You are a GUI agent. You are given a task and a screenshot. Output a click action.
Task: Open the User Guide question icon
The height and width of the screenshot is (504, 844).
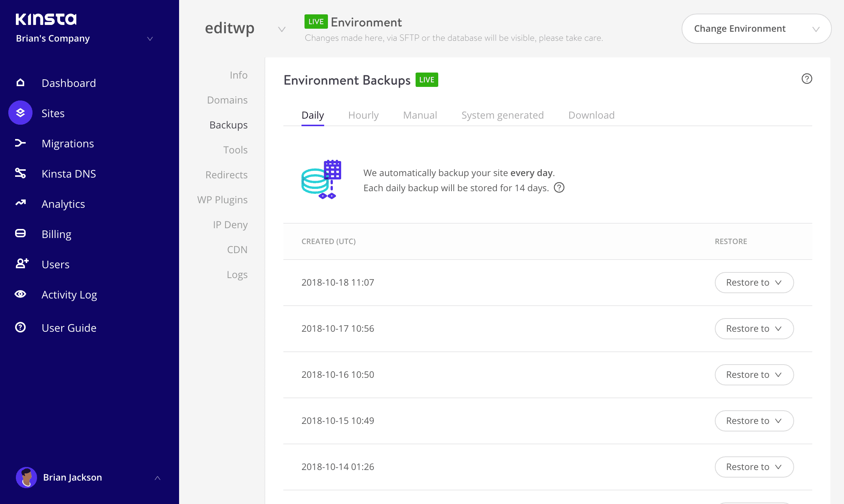(20, 327)
